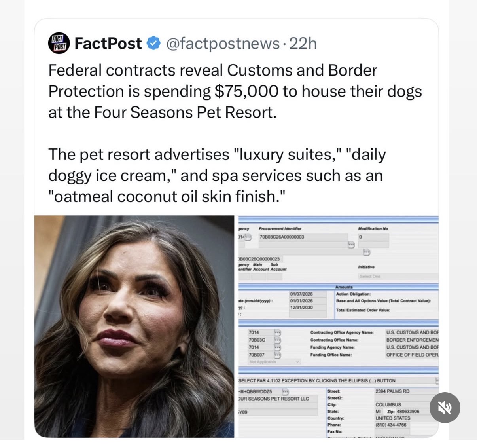
Task: Tap the FactPost profile avatar
Action: pyautogui.click(x=59, y=43)
